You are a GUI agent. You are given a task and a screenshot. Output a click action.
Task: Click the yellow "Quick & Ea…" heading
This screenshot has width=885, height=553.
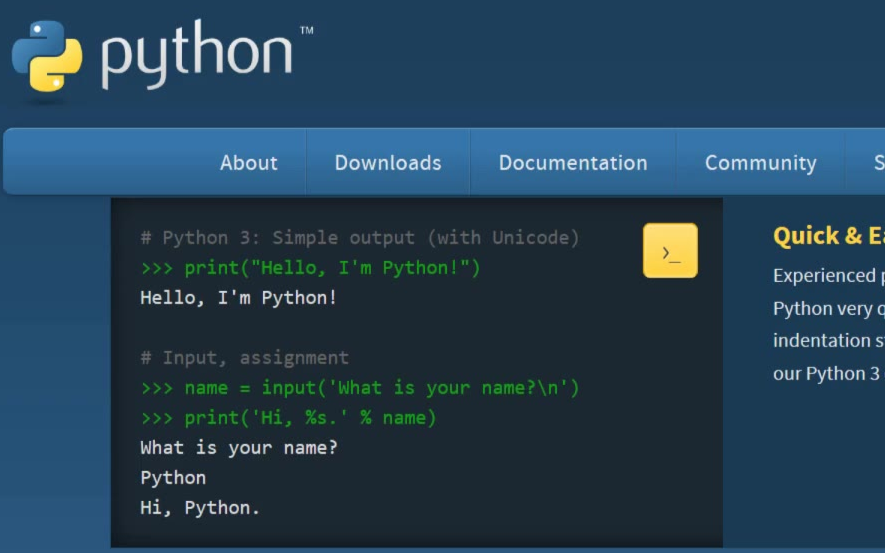(x=828, y=236)
